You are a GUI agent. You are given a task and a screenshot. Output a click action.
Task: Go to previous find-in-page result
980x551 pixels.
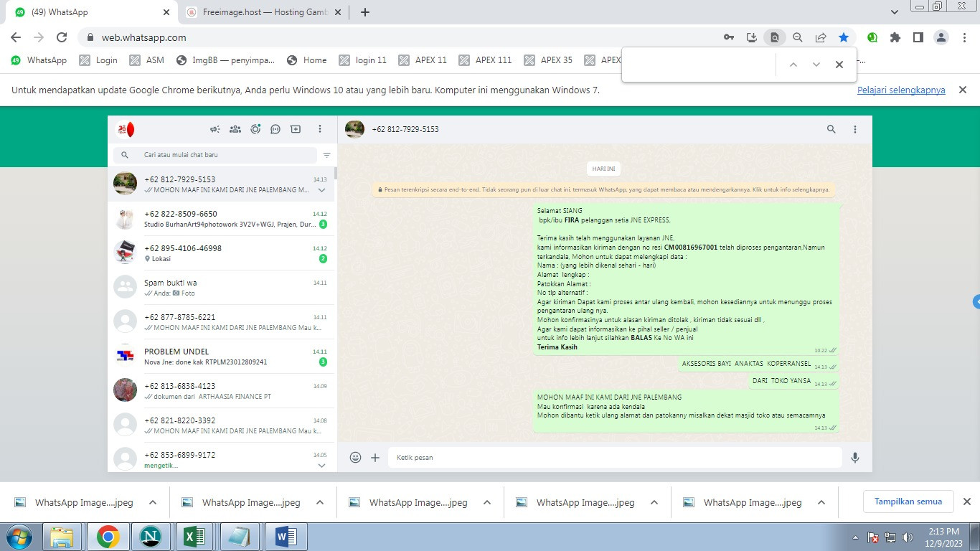pyautogui.click(x=793, y=65)
